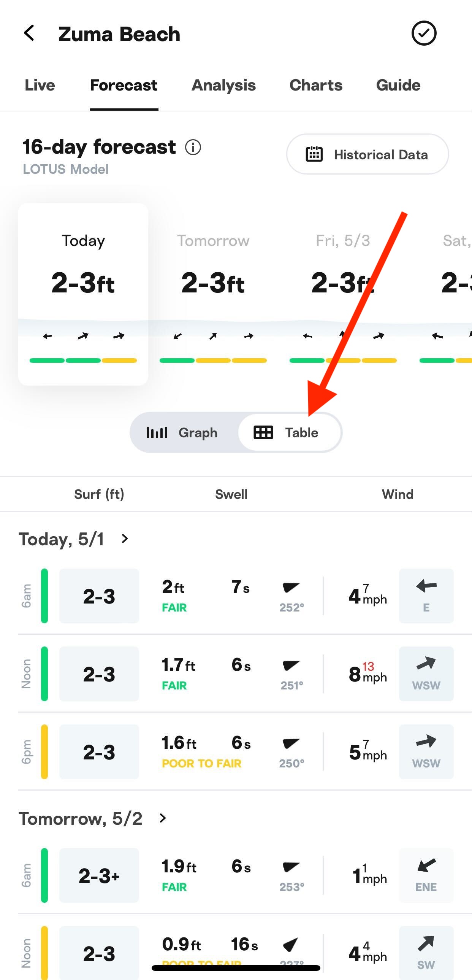Tap the 2-3 surf height at 6pm today

tap(99, 752)
